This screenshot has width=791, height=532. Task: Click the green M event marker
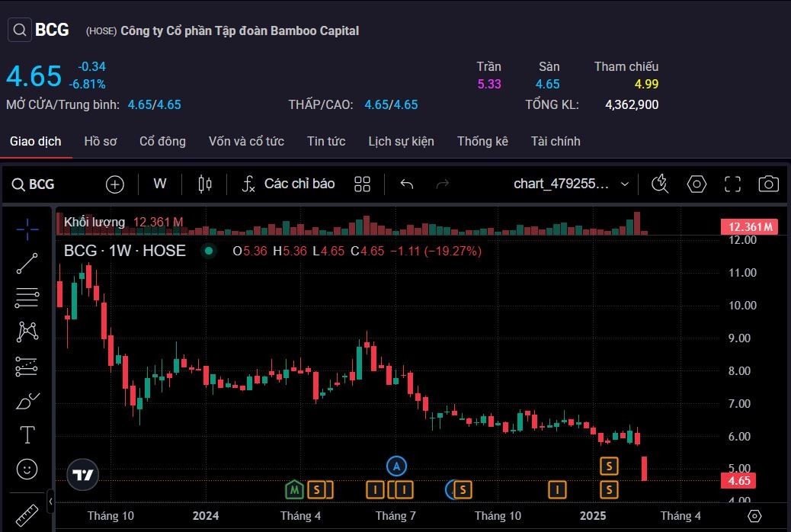pyautogui.click(x=295, y=489)
